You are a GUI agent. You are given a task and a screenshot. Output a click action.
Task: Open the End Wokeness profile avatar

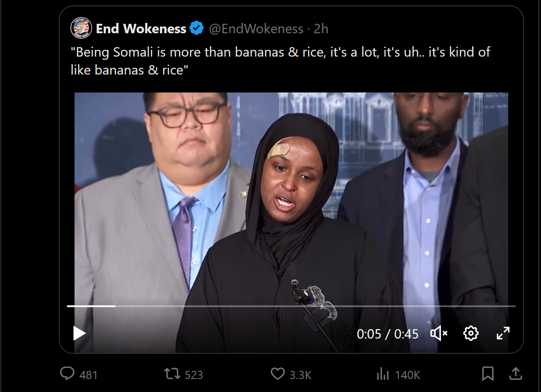tap(81, 29)
